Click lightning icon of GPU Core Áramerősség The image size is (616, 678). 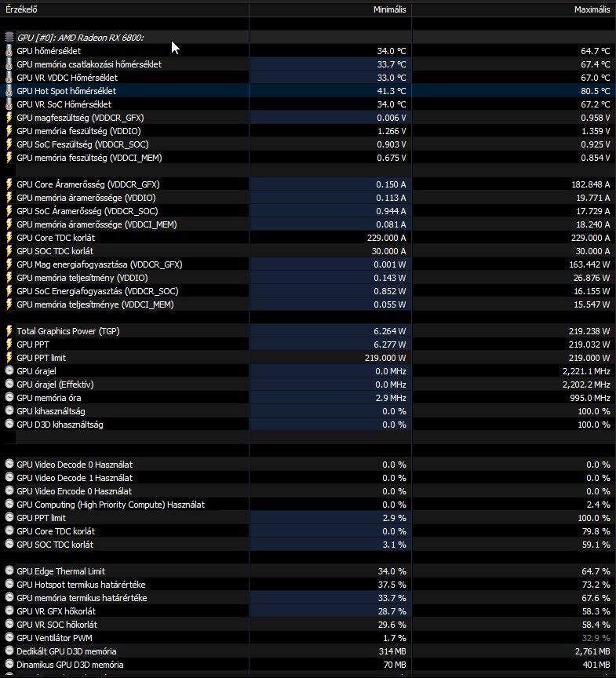pos(9,184)
